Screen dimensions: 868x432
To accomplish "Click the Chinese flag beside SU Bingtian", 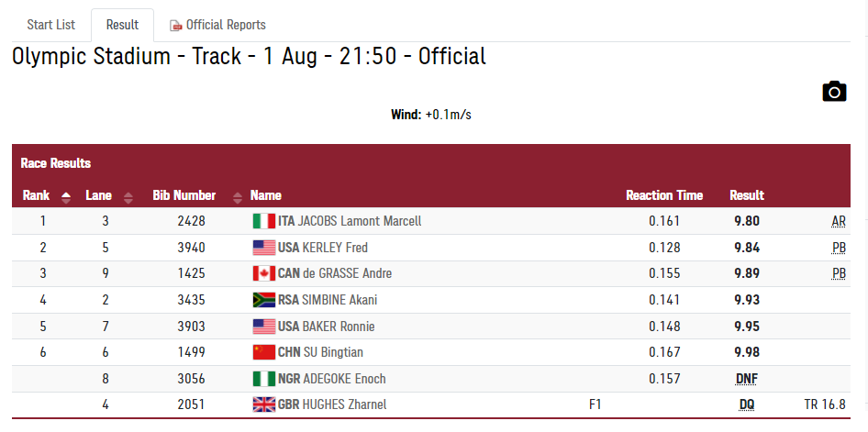I will pos(264,352).
